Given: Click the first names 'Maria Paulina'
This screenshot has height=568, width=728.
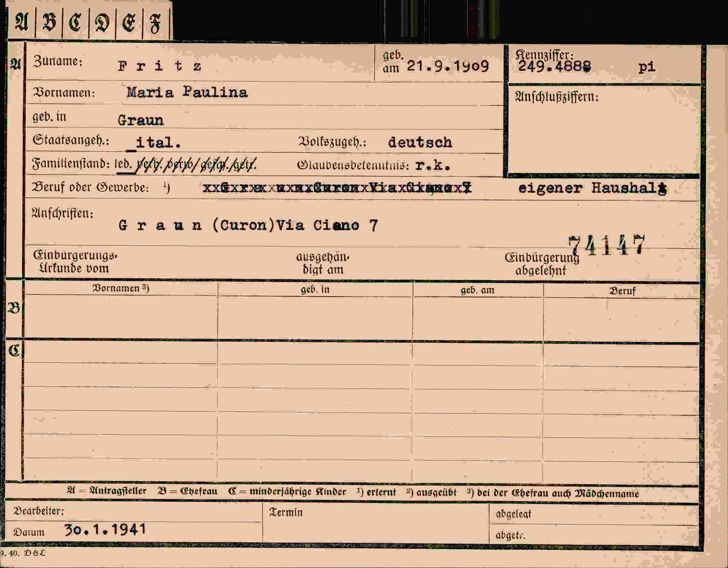Looking at the screenshot, I should pos(187,92).
